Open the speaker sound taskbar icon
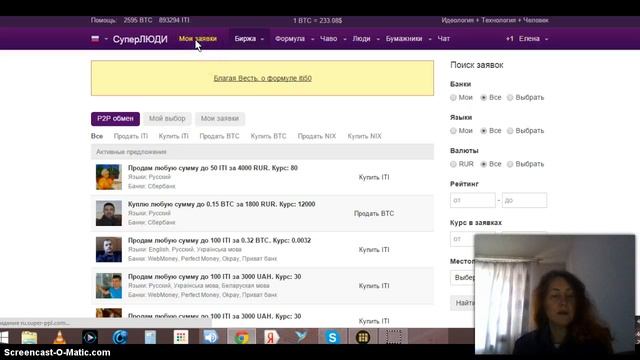 click(211, 337)
